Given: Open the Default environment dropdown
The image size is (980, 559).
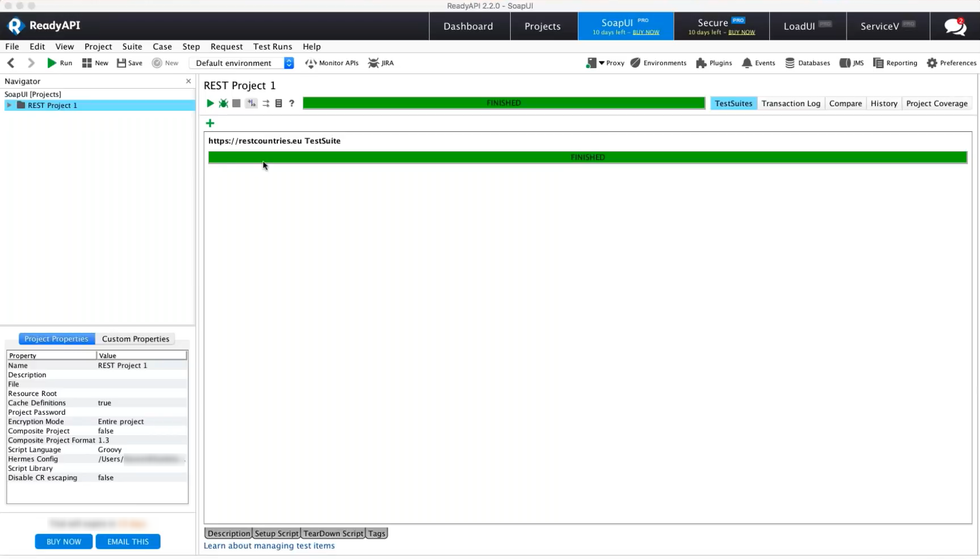Looking at the screenshot, I should click(289, 63).
